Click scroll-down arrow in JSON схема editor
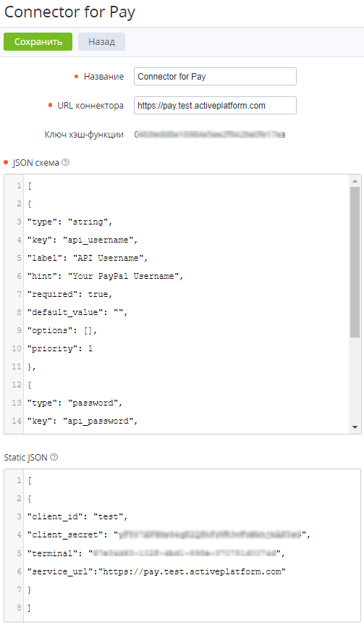 click(x=355, y=427)
